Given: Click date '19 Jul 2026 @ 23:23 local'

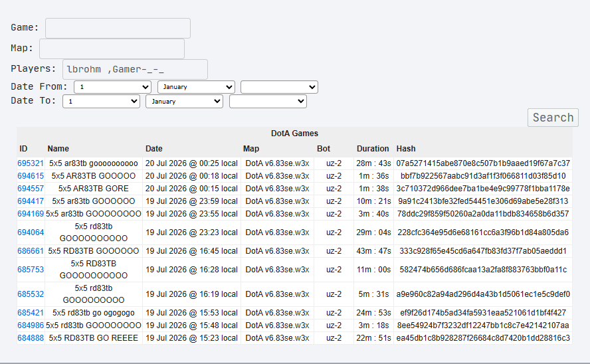Looking at the screenshot, I should (191, 232).
